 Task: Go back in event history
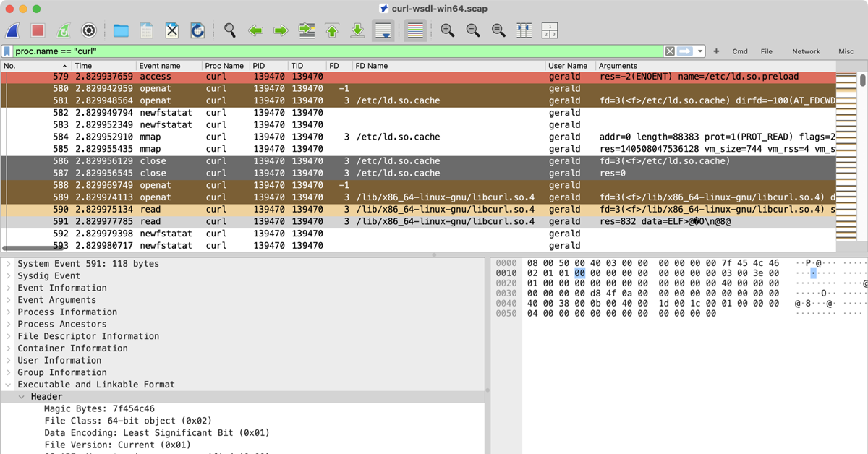click(x=255, y=30)
